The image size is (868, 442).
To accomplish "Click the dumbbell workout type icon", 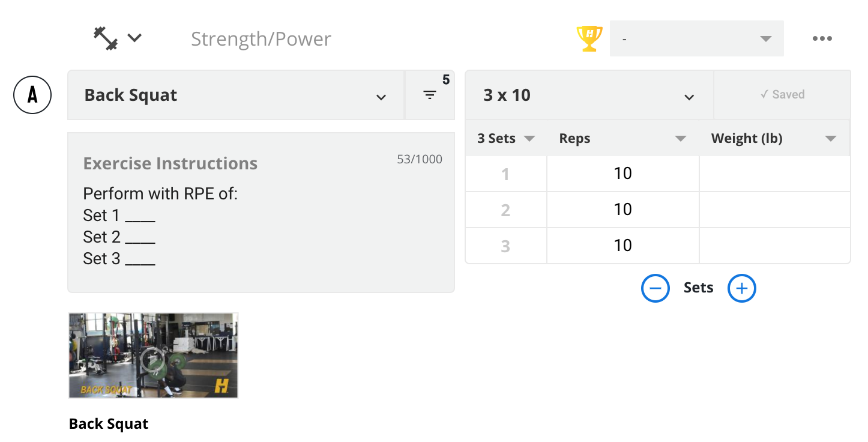I will (106, 38).
